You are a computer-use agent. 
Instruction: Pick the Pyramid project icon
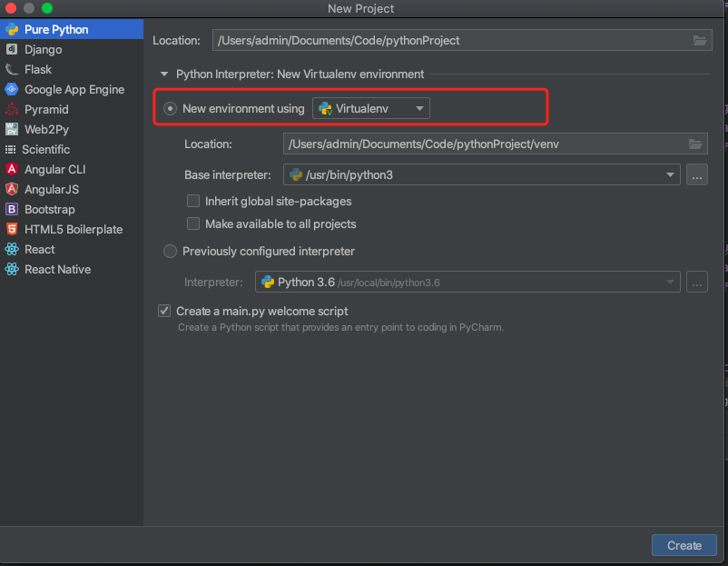(12, 110)
